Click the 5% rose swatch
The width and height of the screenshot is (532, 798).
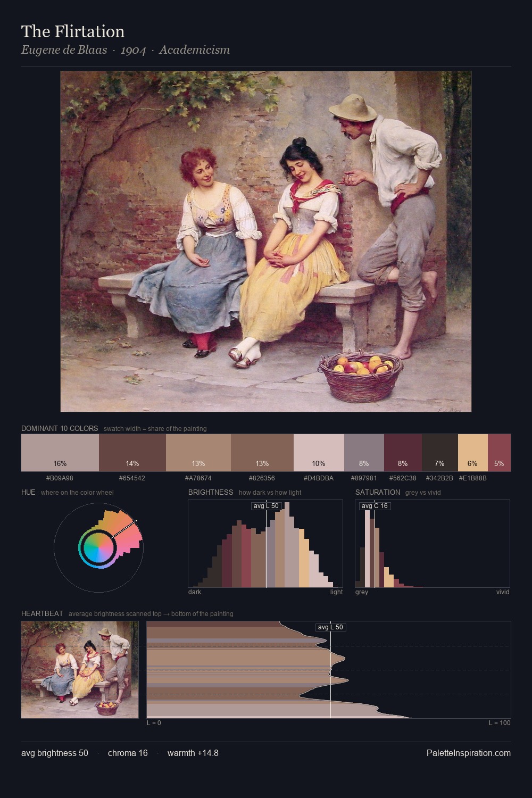(x=499, y=453)
